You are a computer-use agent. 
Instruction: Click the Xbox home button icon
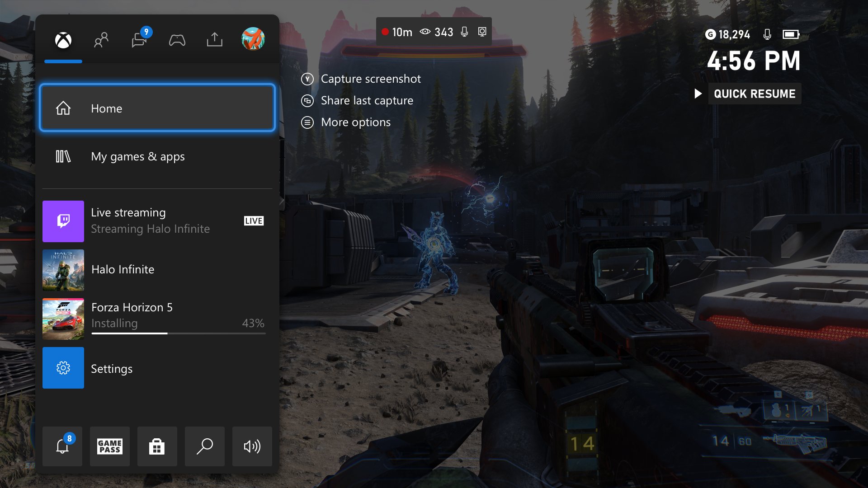(x=64, y=39)
